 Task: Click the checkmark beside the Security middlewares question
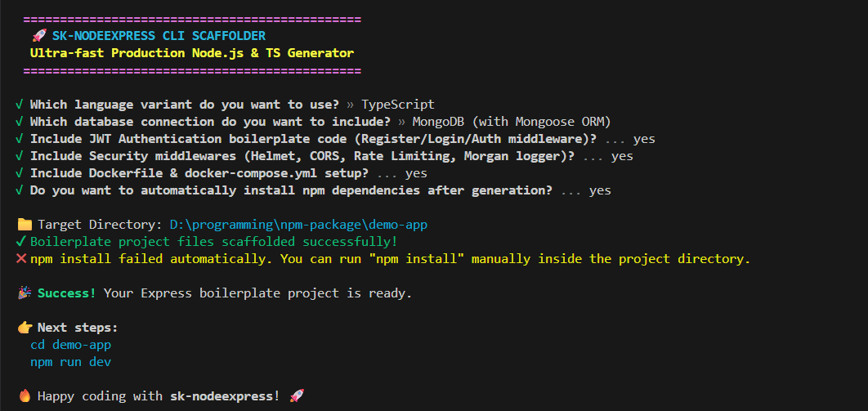pos(20,156)
